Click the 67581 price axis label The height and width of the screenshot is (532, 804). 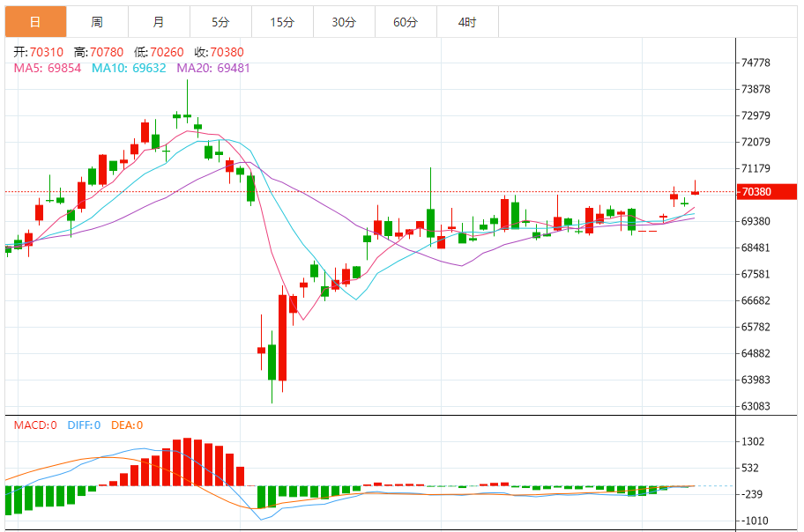pyautogui.click(x=756, y=274)
